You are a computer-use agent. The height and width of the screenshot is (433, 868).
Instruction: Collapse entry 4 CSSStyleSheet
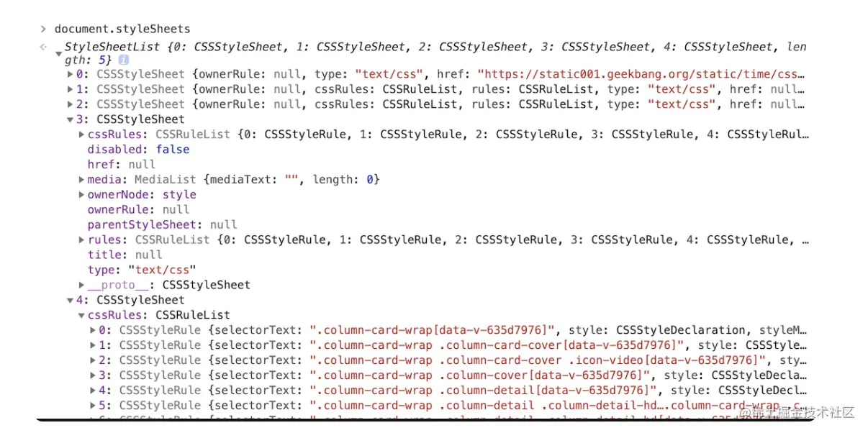[70, 300]
